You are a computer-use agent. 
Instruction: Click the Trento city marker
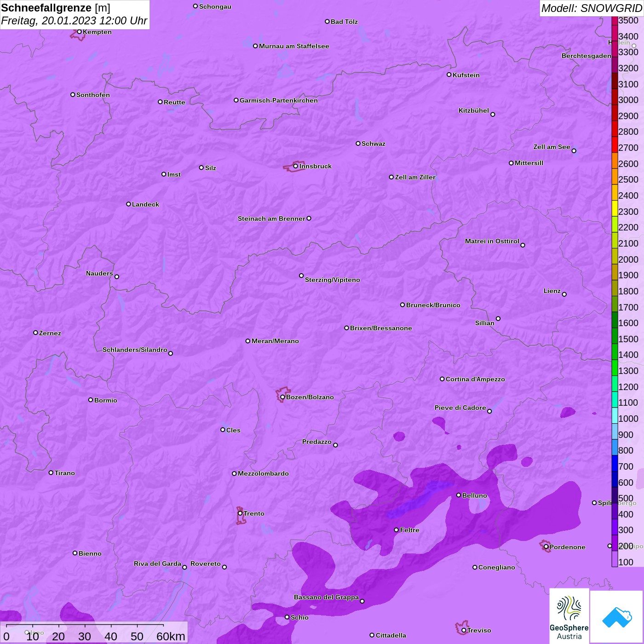(240, 513)
